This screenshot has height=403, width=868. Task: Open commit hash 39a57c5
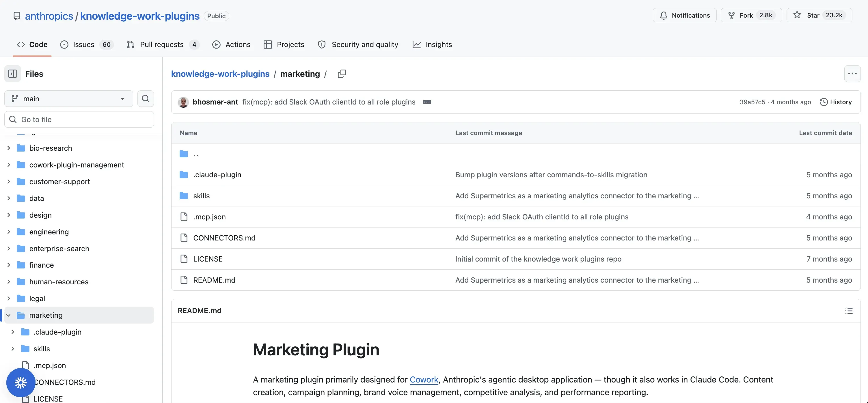[752, 102]
